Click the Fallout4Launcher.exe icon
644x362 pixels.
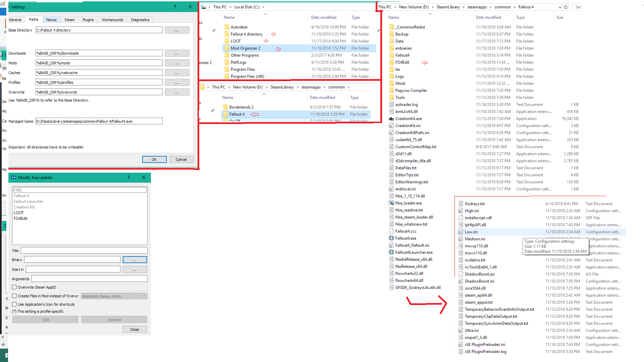[x=391, y=252]
